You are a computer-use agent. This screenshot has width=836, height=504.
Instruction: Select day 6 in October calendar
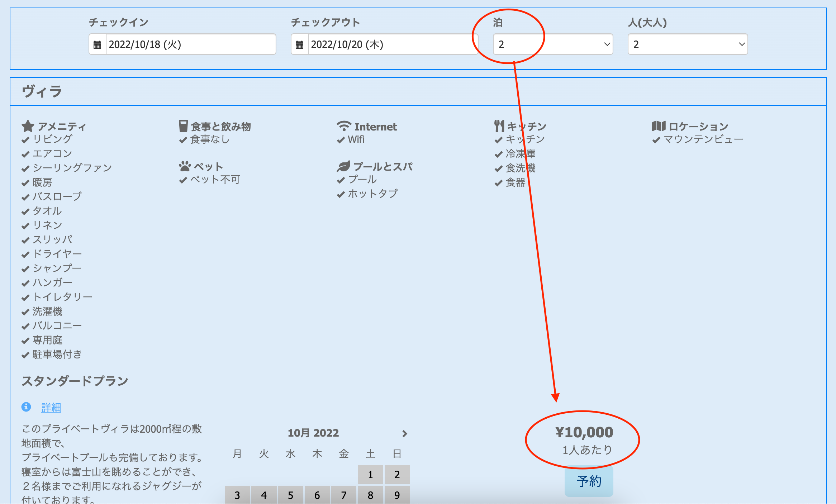tap(317, 495)
